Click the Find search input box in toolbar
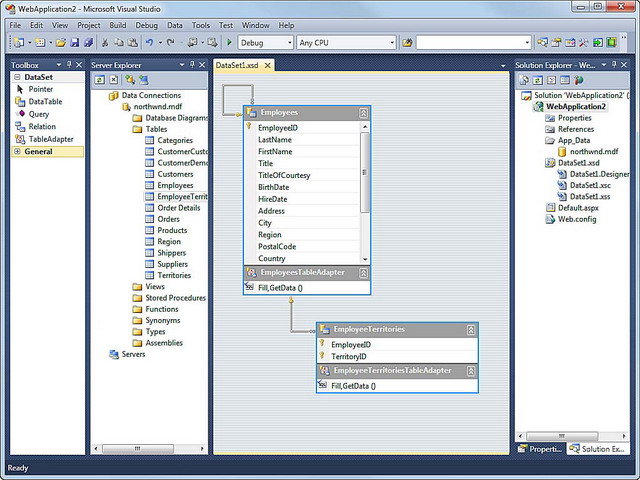Image resolution: width=640 pixels, height=480 pixels. click(469, 42)
